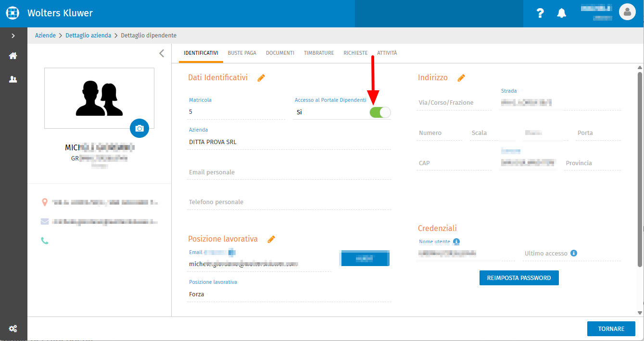Screen dimensions: 644x341
Task: Click the Scala address field
Action: 492,133
